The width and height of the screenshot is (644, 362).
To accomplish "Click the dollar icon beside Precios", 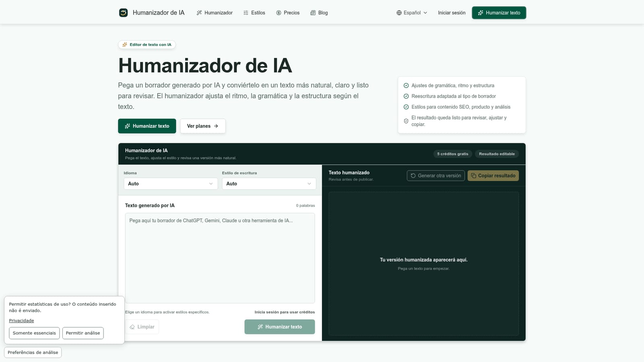I will click(x=279, y=13).
